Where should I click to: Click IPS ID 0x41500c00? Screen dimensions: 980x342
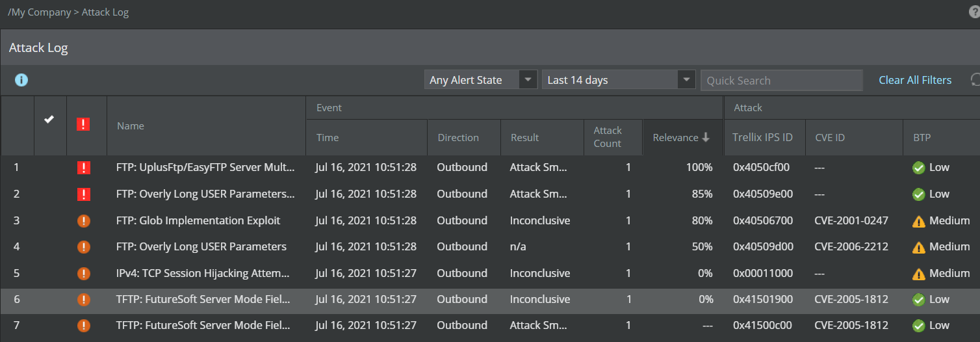pyautogui.click(x=762, y=325)
